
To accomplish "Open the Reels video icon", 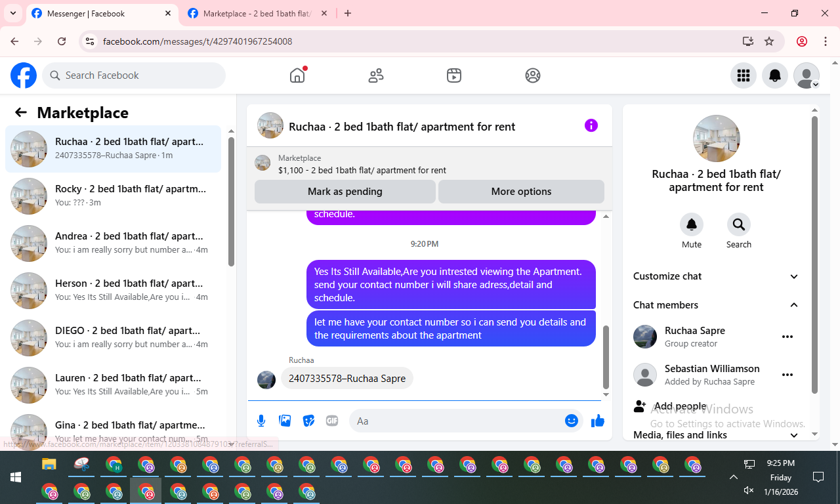I will (x=454, y=75).
